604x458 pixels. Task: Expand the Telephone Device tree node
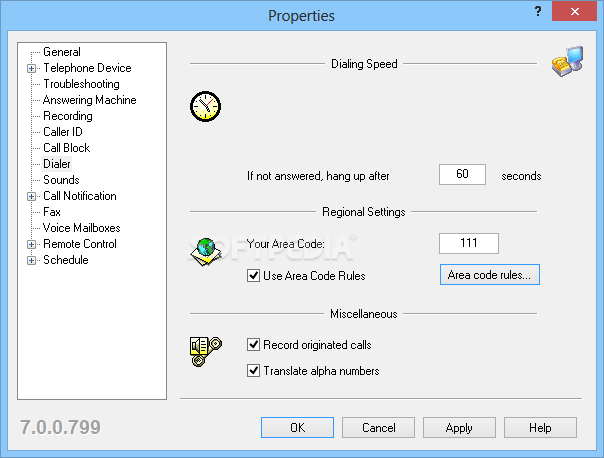point(32,69)
